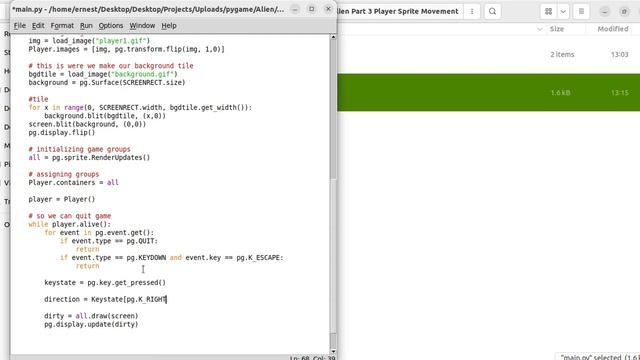The image size is (640, 360).
Task: Expand view options dropdown arrow in file manager
Action: (563, 11)
